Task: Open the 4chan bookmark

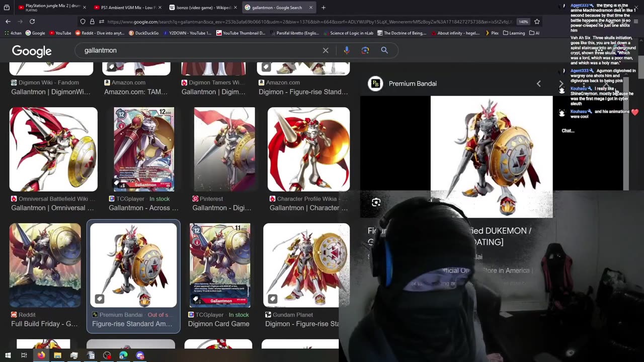Action: [13, 33]
